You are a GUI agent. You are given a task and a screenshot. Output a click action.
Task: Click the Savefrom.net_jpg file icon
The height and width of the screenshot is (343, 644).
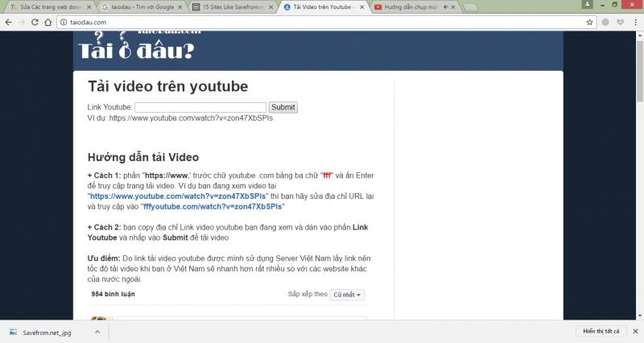click(11, 332)
